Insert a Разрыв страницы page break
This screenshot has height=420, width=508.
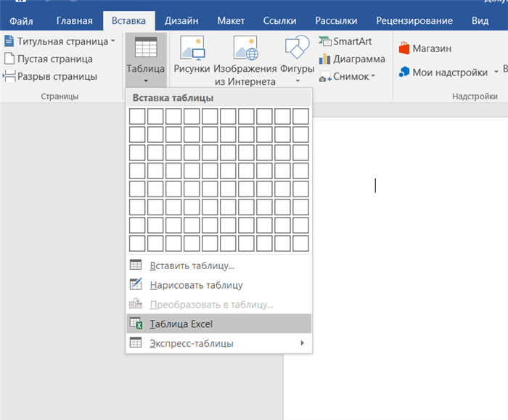coord(51,76)
